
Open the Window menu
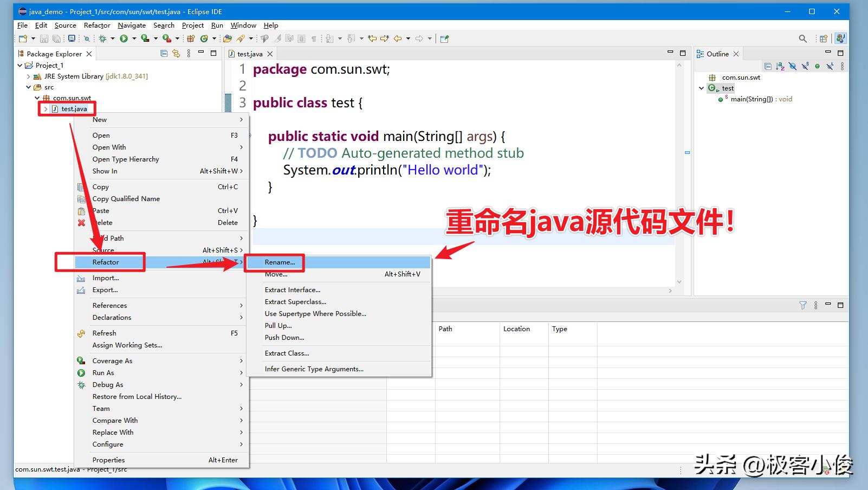point(243,25)
